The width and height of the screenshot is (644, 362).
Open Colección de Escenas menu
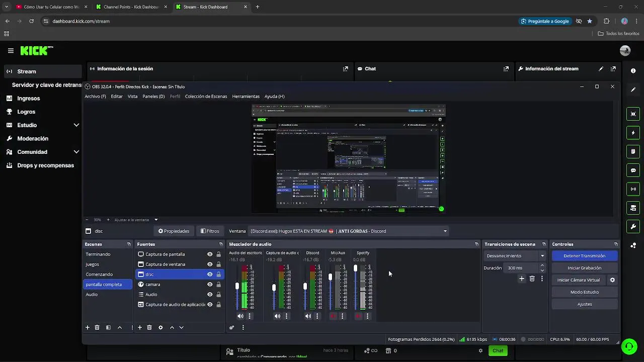coord(206,97)
